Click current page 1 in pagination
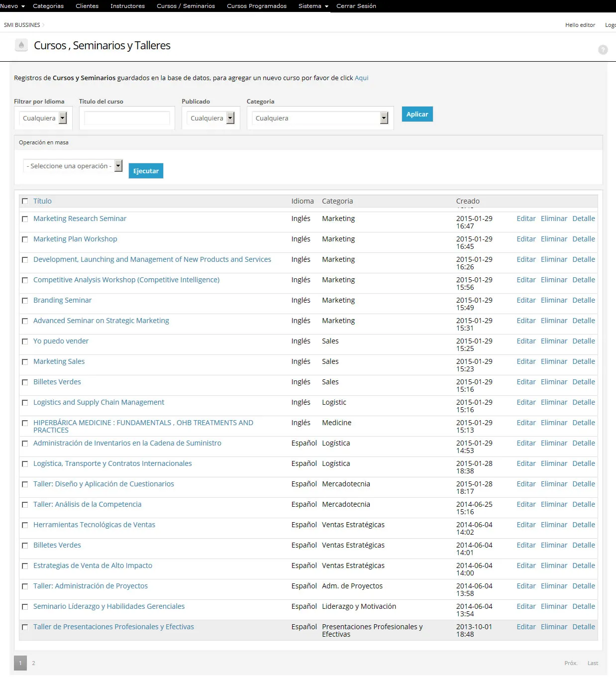The height and width of the screenshot is (679, 616). pos(20,663)
